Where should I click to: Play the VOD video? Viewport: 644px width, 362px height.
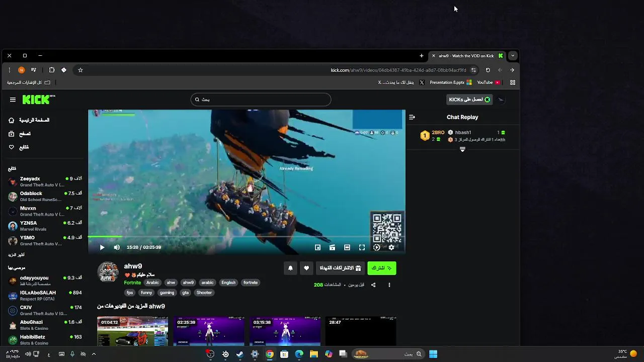pos(102,247)
